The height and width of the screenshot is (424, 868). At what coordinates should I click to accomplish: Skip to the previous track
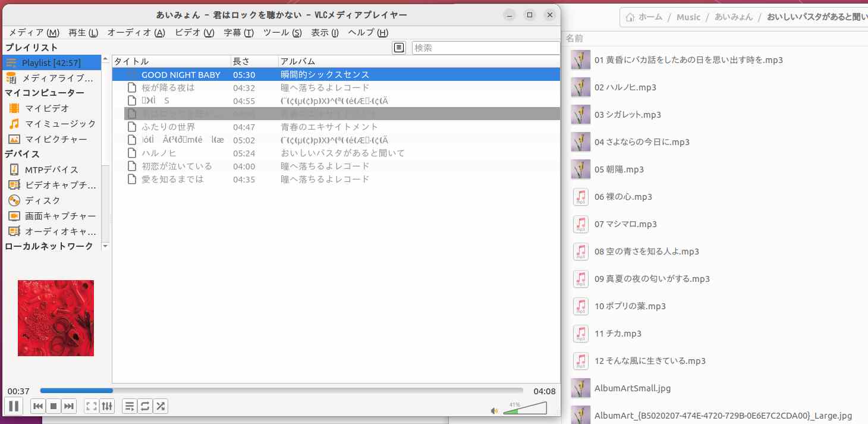(37, 406)
